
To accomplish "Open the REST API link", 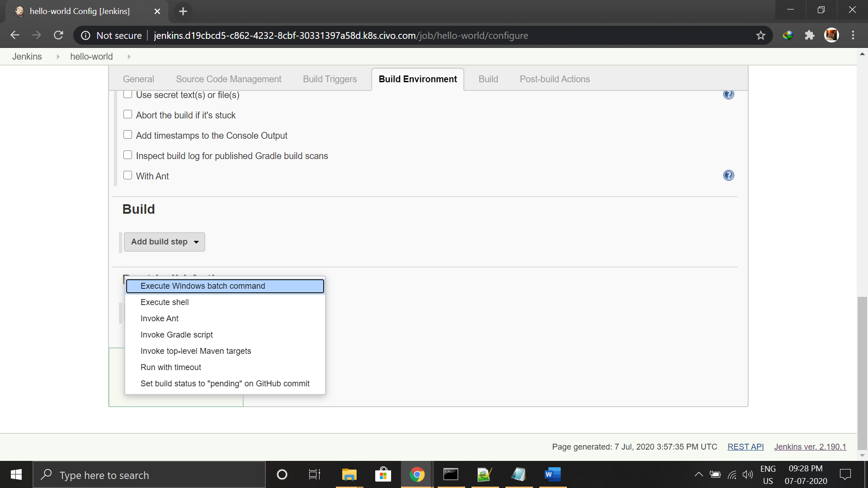I will (745, 446).
